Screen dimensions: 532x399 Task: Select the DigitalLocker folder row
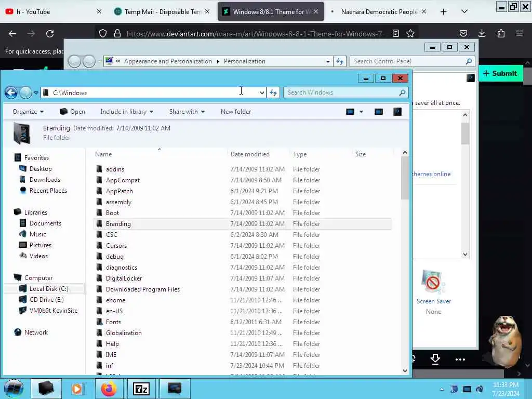coord(242,278)
